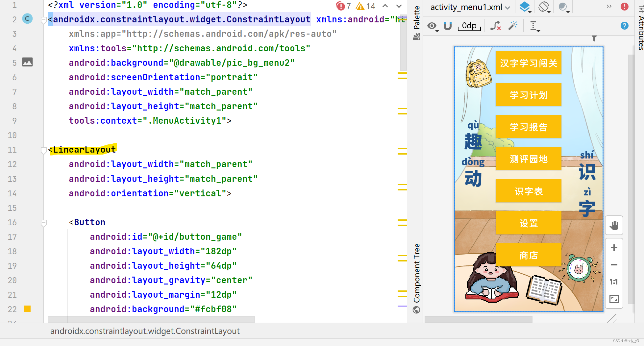Select the Pan tool in zoom controls
The image size is (644, 346).
[614, 226]
